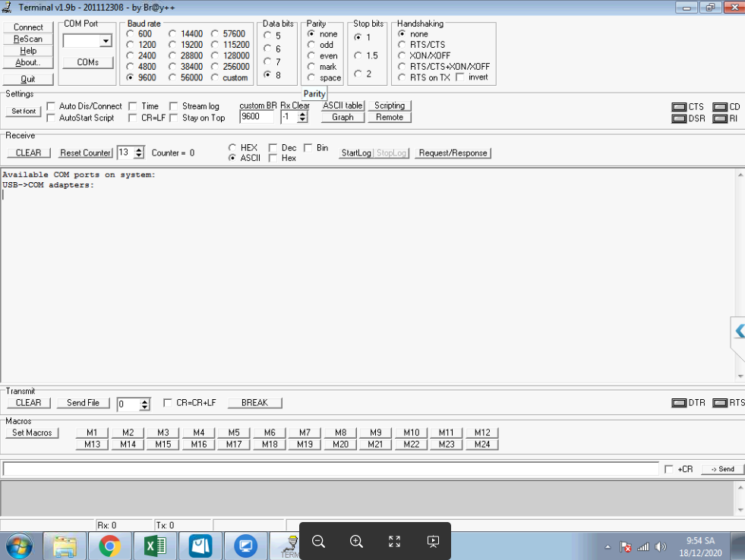Image resolution: width=745 pixels, height=560 pixels.
Task: Open Google Chrome from the taskbar
Action: point(110,546)
